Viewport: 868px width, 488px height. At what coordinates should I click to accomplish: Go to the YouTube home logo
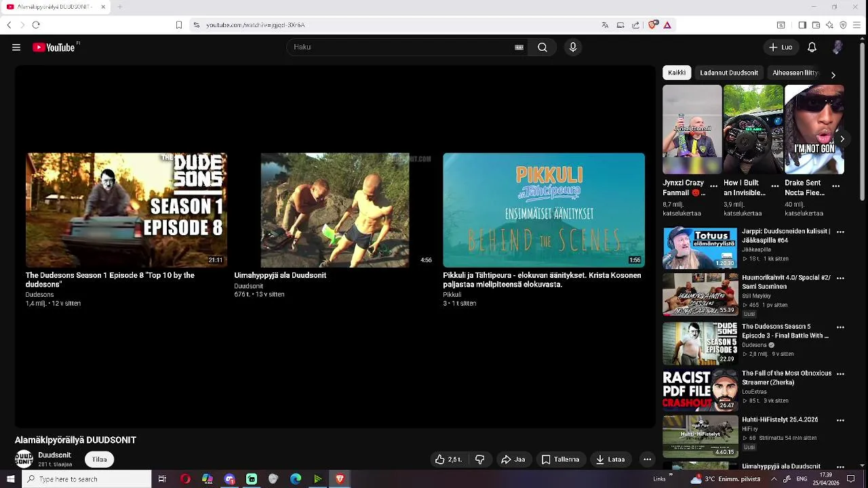click(x=54, y=47)
